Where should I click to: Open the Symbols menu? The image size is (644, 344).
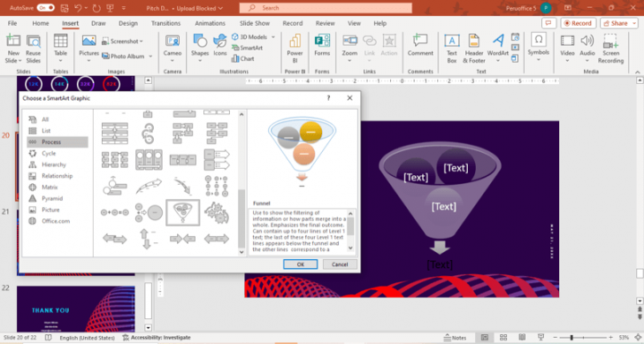539,46
